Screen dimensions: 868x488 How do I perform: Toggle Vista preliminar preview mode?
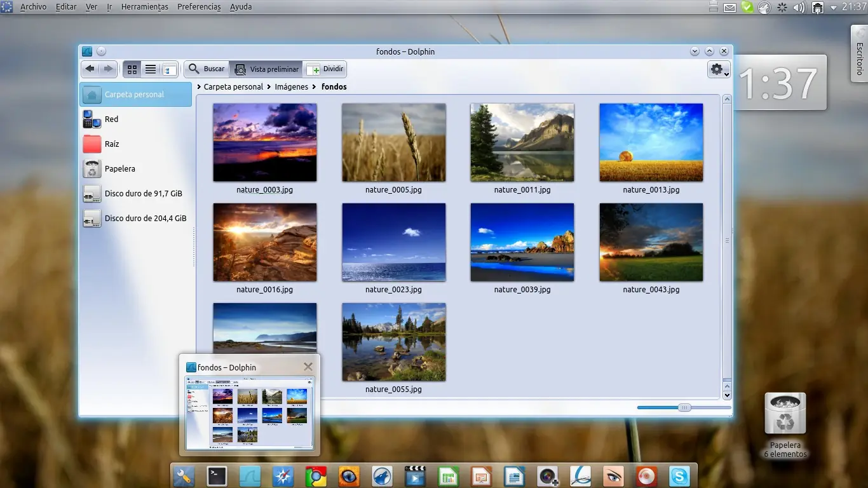pyautogui.click(x=266, y=69)
